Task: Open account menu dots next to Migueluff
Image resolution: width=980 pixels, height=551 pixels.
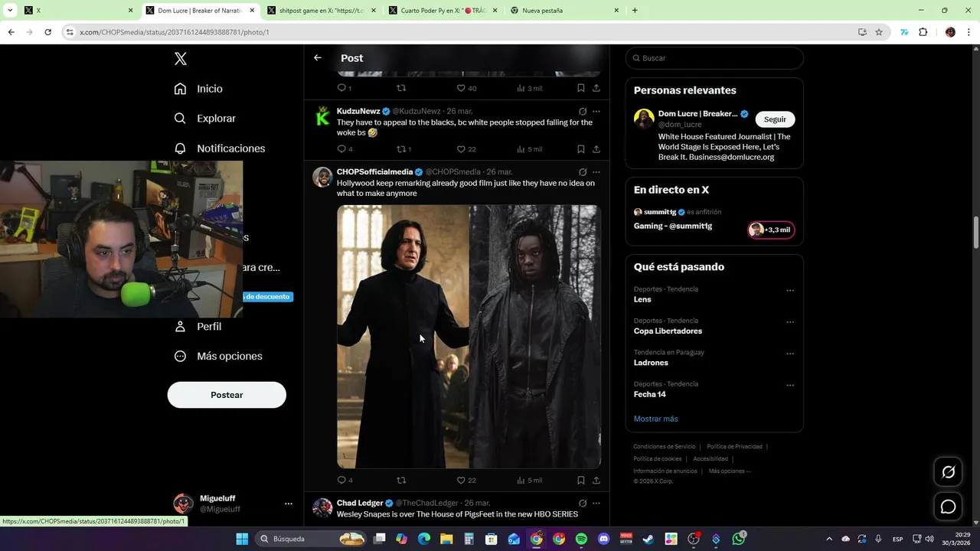Action: (x=289, y=504)
